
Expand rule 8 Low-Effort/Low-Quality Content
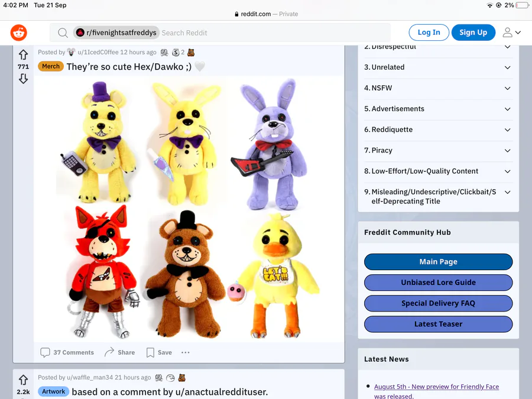click(507, 171)
